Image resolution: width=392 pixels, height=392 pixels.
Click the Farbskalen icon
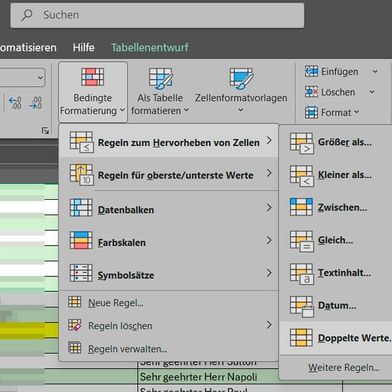tap(81, 240)
